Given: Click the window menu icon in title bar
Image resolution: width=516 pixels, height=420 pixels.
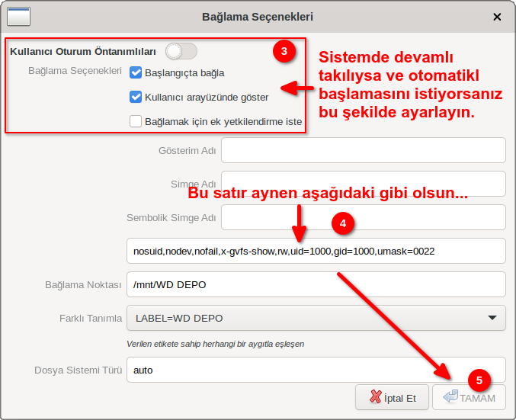Looking at the screenshot, I should click(18, 16).
